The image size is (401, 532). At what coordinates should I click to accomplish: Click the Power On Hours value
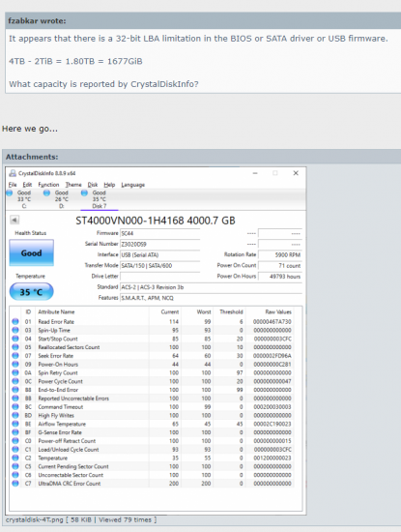point(280,277)
